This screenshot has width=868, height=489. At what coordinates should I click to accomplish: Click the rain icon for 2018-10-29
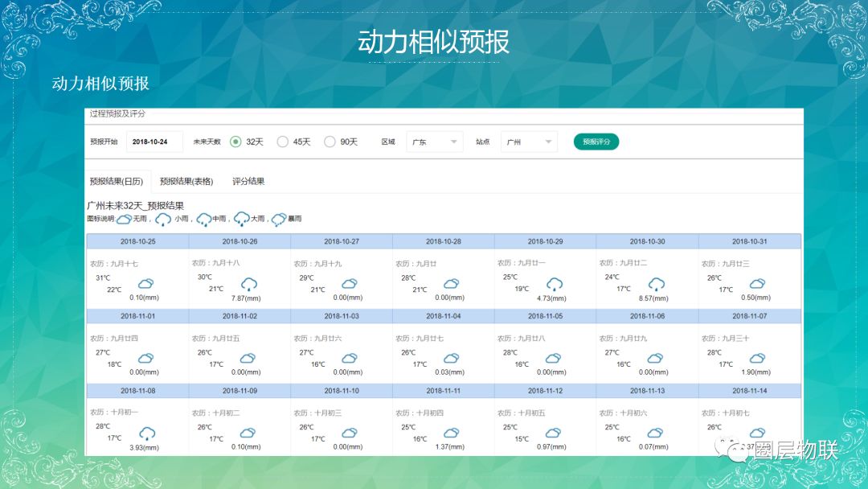click(x=555, y=285)
